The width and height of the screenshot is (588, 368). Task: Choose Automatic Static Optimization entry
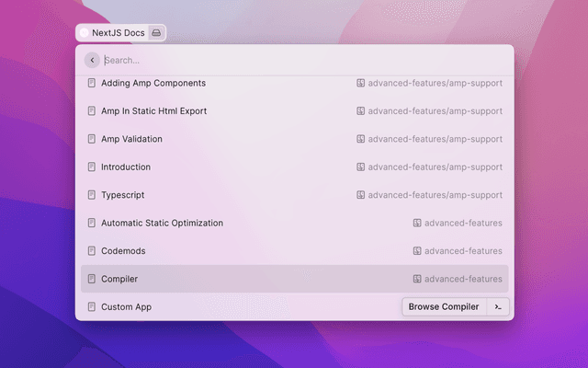(x=162, y=223)
